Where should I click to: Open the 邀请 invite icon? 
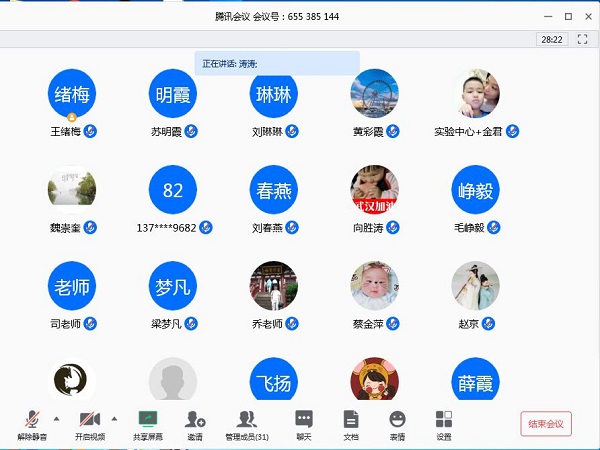(x=194, y=419)
